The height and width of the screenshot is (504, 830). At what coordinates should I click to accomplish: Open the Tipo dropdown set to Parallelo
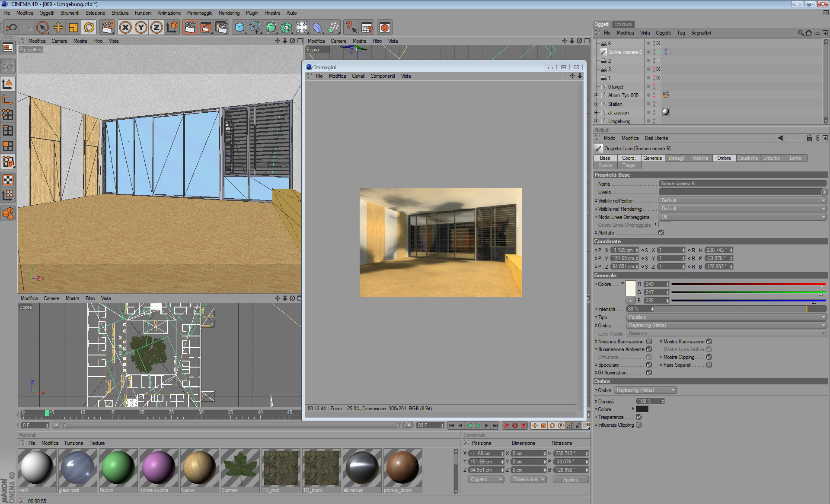pos(726,317)
